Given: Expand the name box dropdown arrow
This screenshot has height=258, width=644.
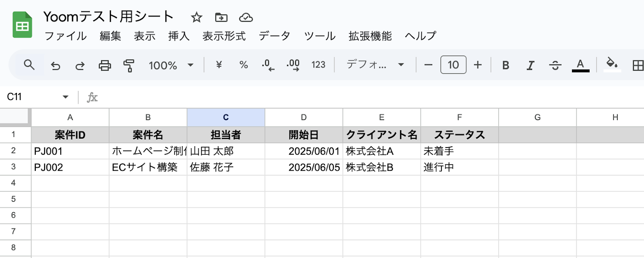Looking at the screenshot, I should point(65,97).
